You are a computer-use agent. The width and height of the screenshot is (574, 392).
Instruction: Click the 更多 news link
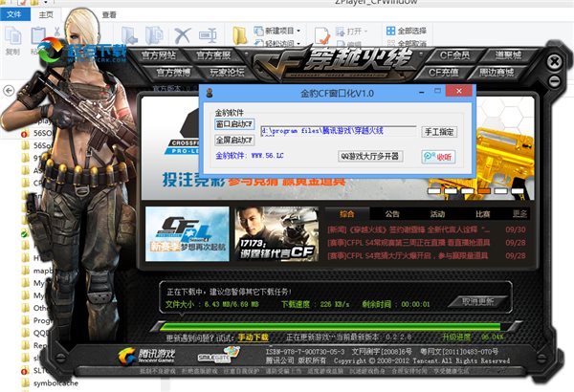click(x=519, y=214)
